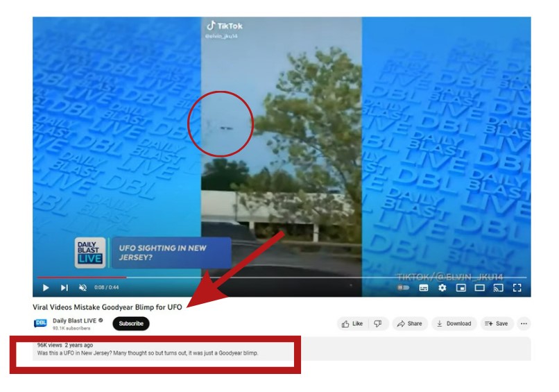Play the video

46,287
